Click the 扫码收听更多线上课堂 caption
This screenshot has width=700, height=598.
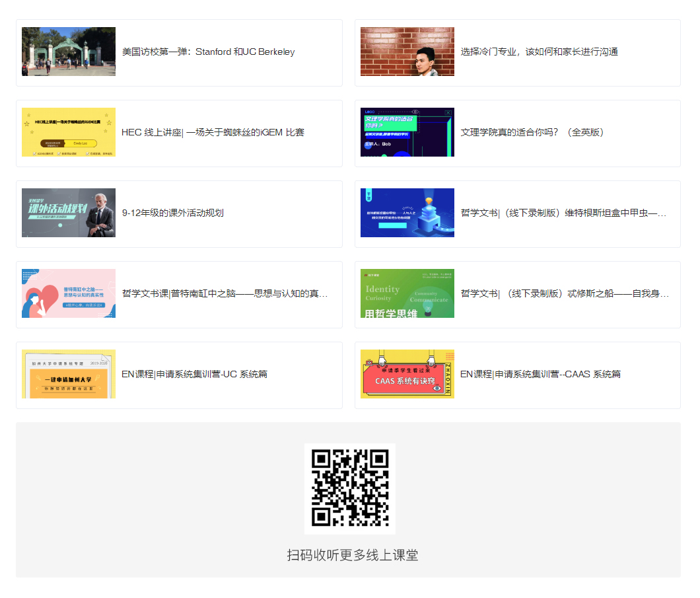(x=352, y=555)
